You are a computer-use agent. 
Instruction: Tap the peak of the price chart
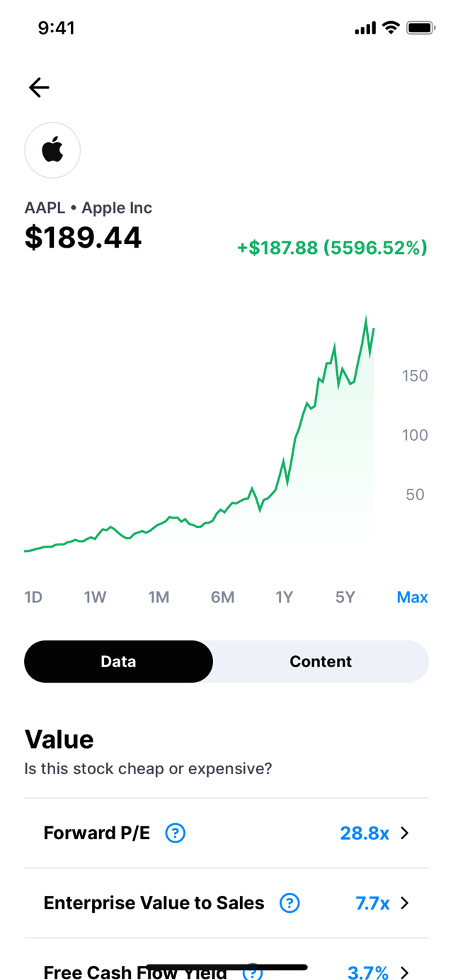pos(366,321)
